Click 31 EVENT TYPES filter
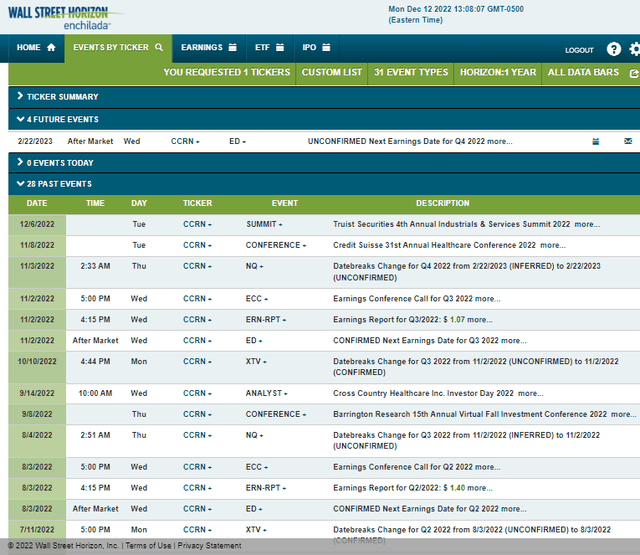This screenshot has height=555, width=640. click(x=411, y=72)
